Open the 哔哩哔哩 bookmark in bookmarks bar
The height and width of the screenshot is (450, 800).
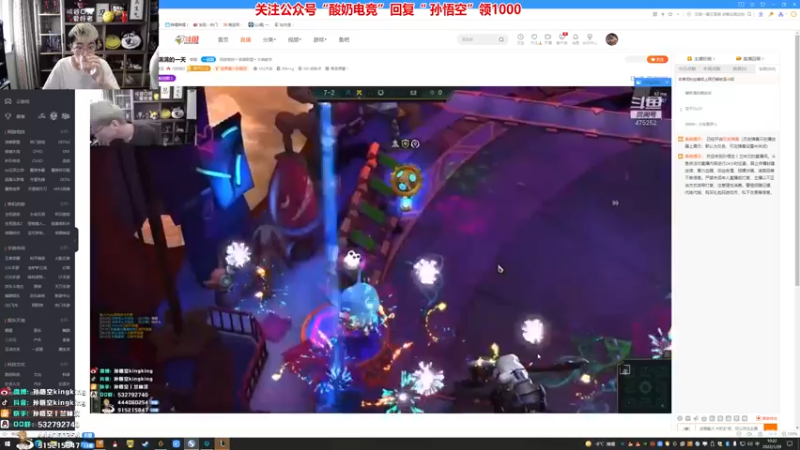(x=177, y=24)
